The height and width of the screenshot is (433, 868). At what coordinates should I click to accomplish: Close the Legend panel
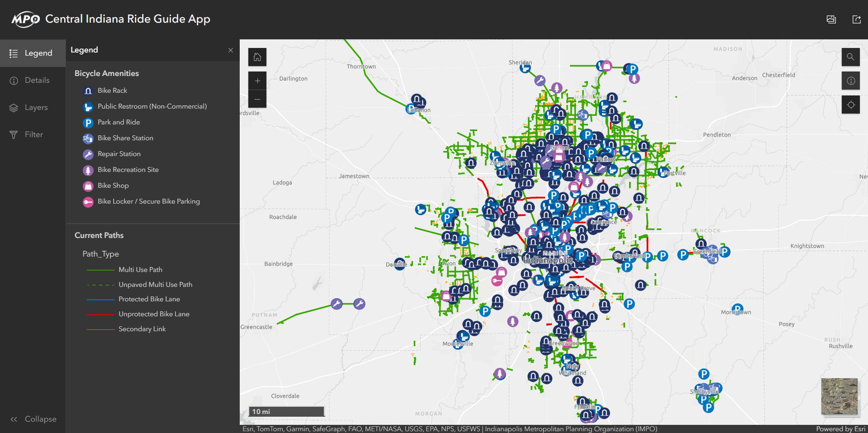231,50
